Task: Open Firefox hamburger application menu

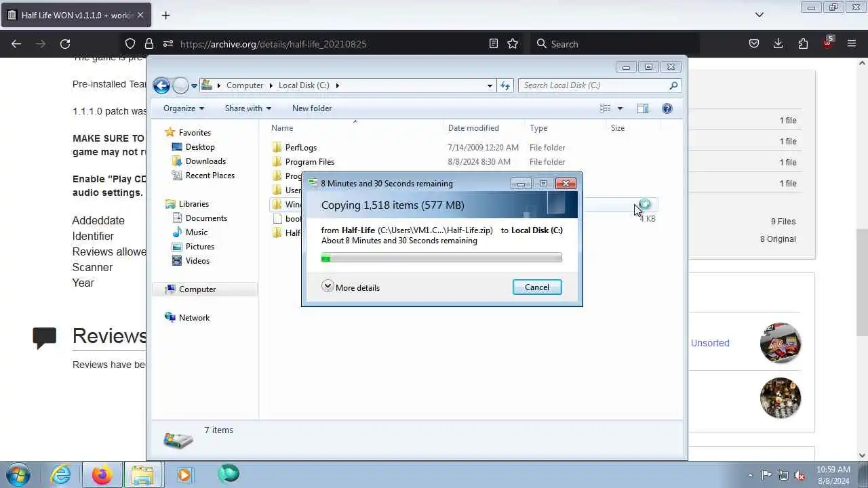Action: point(852,43)
